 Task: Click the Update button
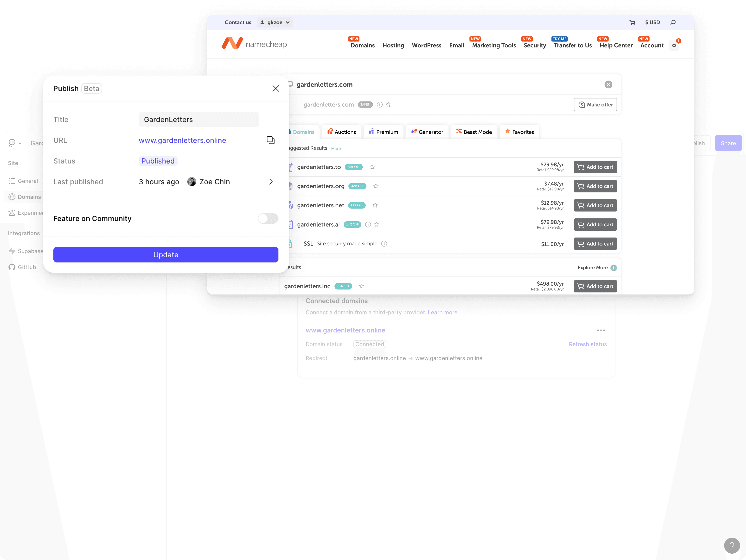[x=165, y=255]
